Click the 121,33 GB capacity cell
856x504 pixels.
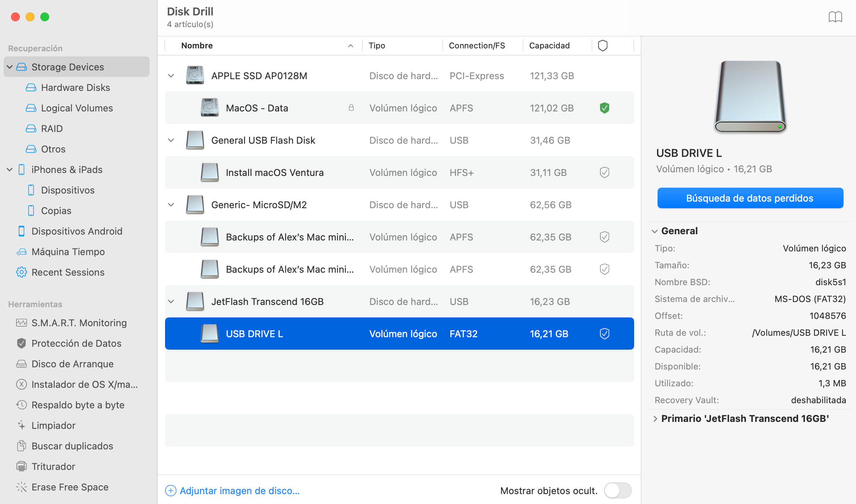coord(552,76)
